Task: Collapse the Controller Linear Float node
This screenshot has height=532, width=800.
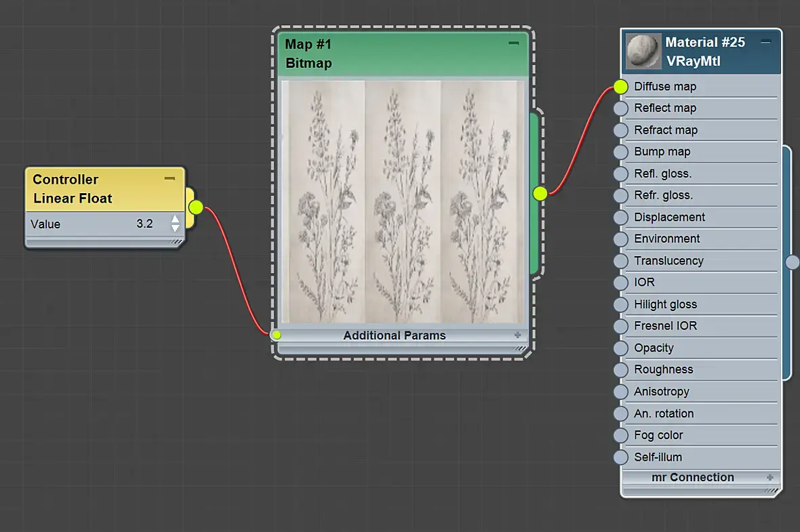Action: (x=170, y=178)
